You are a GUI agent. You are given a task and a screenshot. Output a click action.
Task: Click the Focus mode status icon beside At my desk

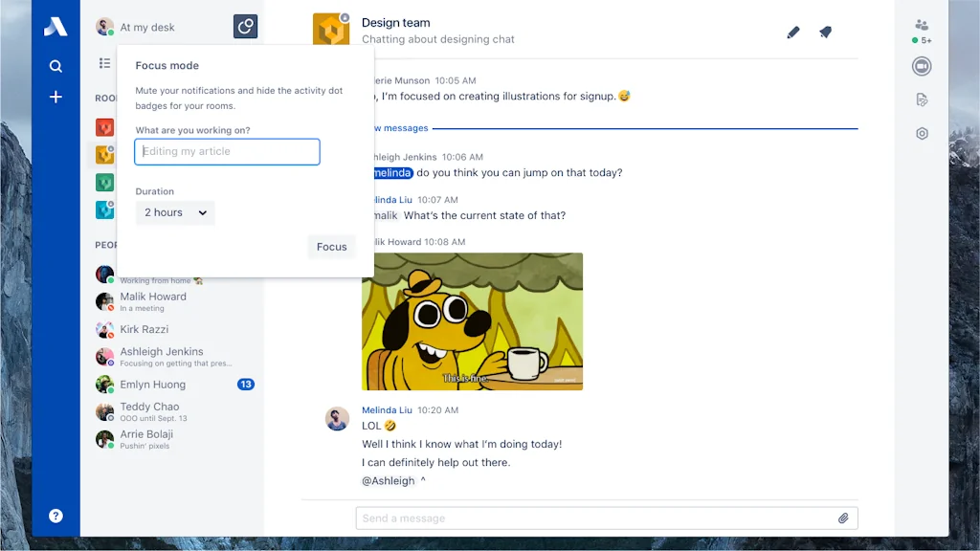(245, 26)
